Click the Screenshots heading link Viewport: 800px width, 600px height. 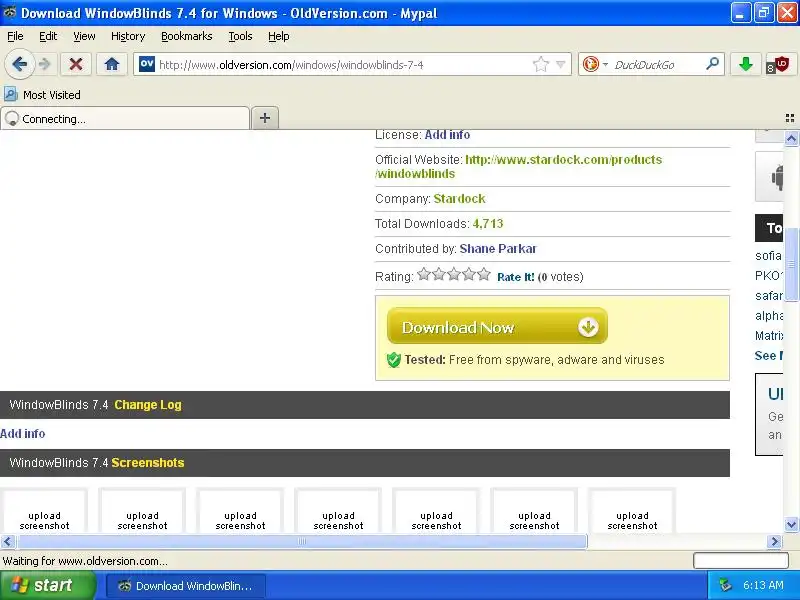click(148, 463)
